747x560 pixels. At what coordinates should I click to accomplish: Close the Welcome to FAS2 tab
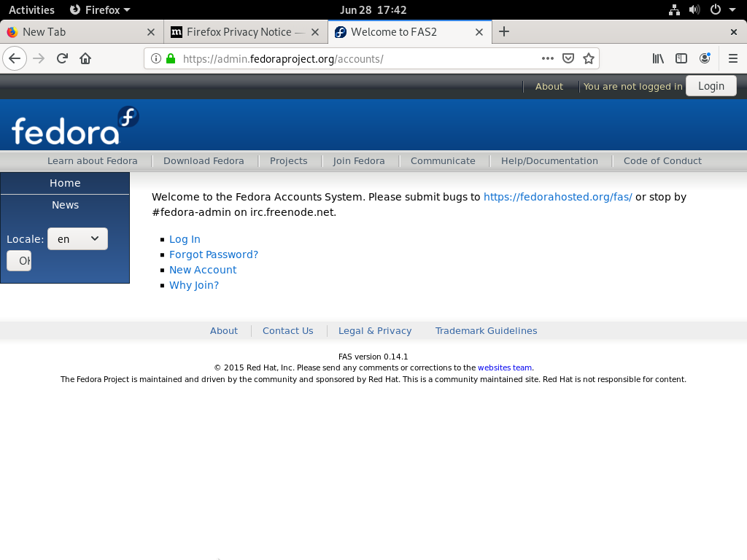click(x=479, y=32)
